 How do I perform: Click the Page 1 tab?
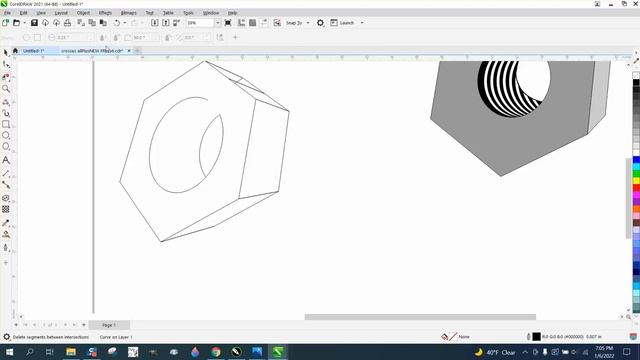pos(109,325)
